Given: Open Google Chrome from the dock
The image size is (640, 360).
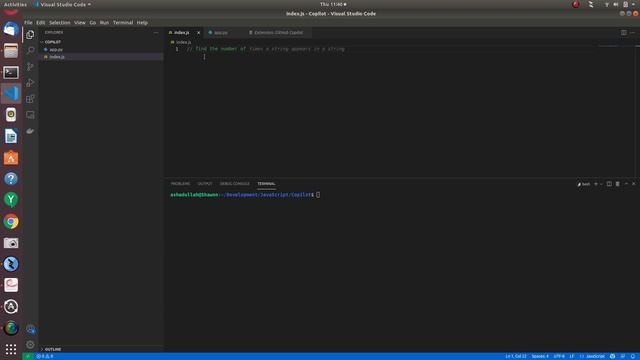Looking at the screenshot, I should click(11, 222).
